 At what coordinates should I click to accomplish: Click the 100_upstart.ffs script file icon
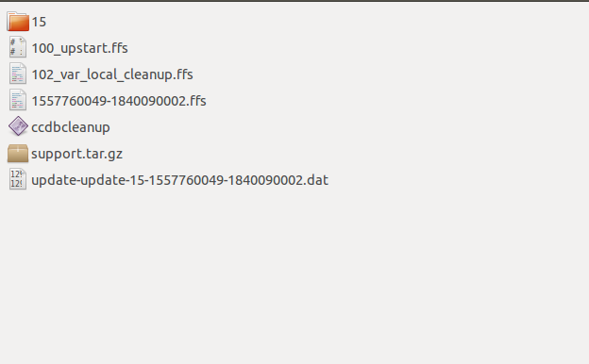pyautogui.click(x=18, y=47)
